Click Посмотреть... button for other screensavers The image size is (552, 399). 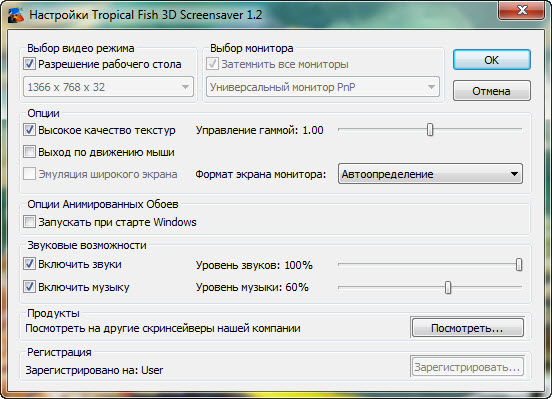468,328
